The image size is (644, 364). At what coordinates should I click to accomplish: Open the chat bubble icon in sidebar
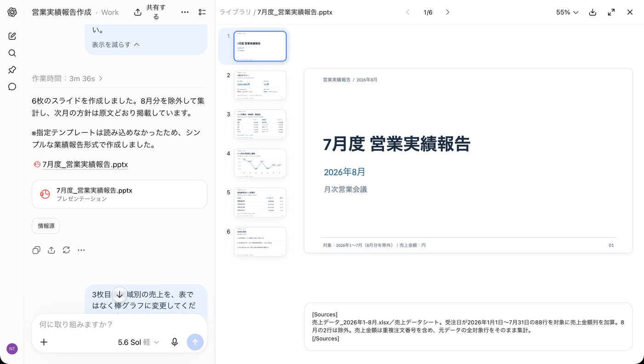12,87
